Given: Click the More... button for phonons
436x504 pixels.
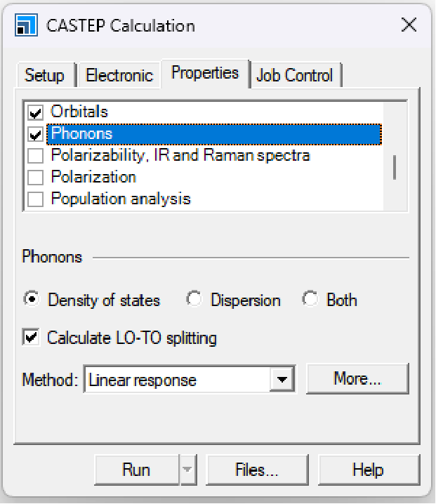Looking at the screenshot, I should coord(357,379).
